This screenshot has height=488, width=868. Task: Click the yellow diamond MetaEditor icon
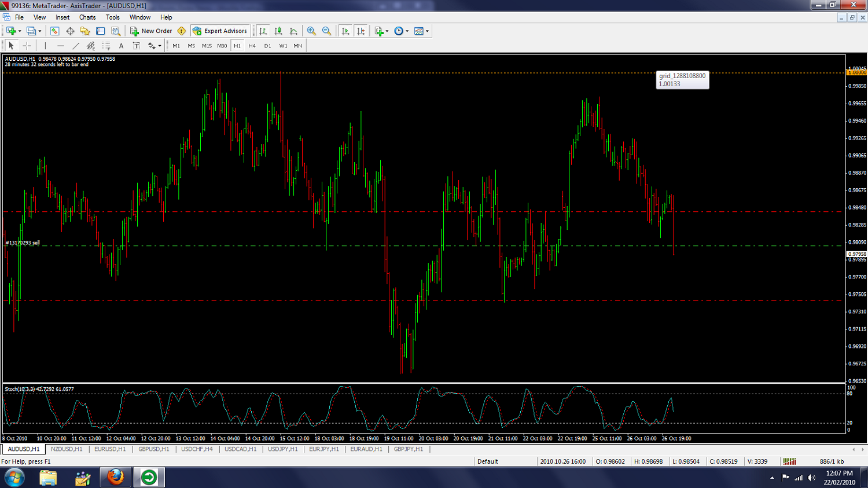(x=182, y=31)
